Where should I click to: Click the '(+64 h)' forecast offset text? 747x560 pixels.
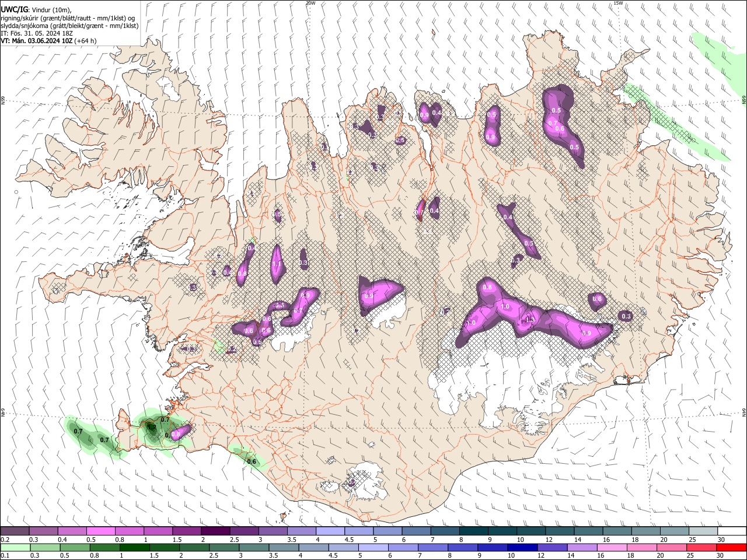[x=86, y=41]
